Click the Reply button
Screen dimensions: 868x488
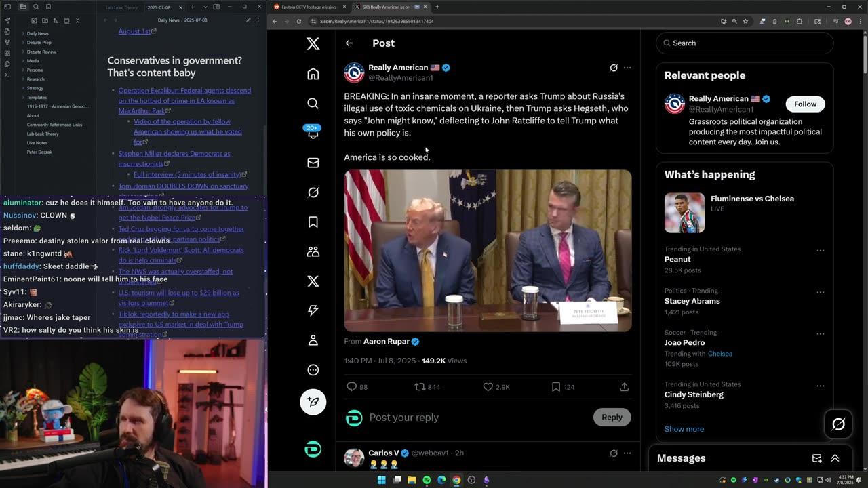(612, 418)
